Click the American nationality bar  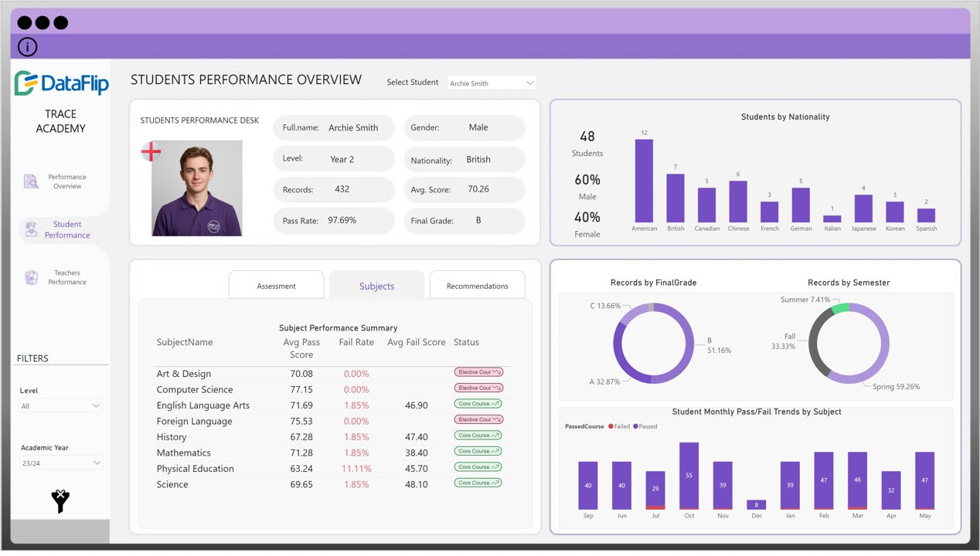(644, 181)
